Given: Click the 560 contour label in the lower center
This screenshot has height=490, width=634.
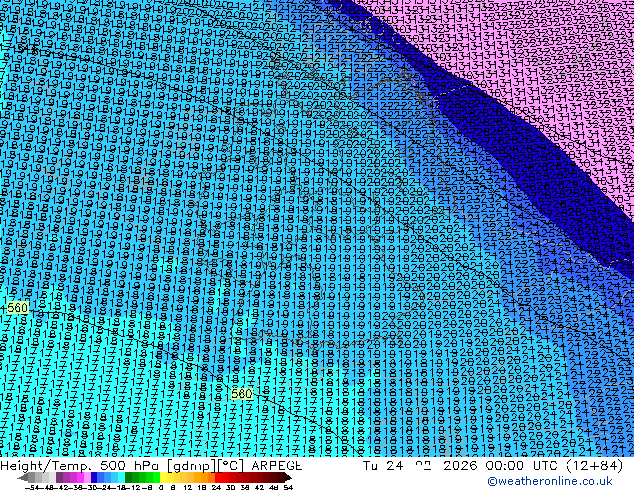Looking at the screenshot, I should point(242,394).
